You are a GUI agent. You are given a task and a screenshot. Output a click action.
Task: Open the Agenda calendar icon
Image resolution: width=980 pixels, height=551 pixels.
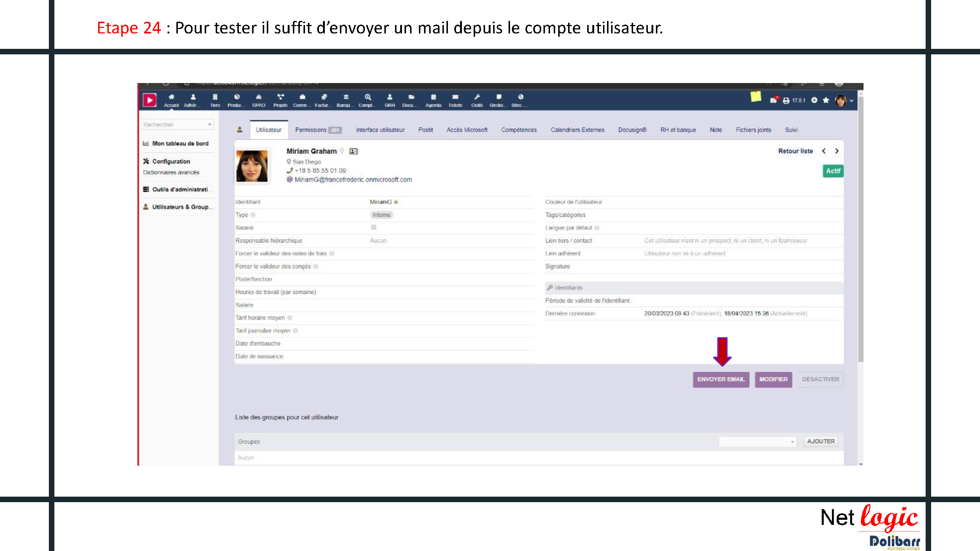(433, 97)
